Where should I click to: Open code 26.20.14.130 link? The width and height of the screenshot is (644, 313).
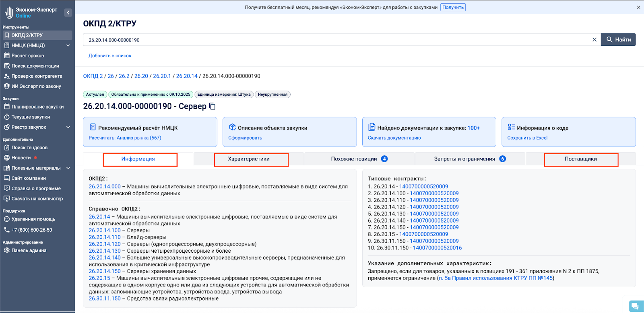click(x=105, y=251)
